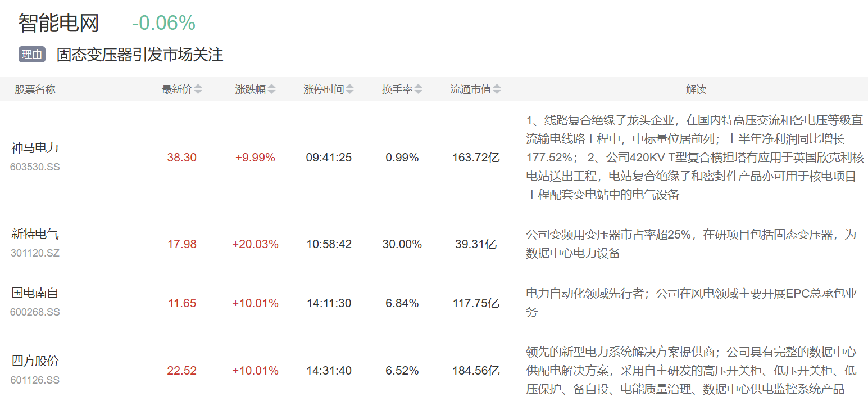
Task: Click the 智能电网 sector title
Action: click(x=58, y=23)
